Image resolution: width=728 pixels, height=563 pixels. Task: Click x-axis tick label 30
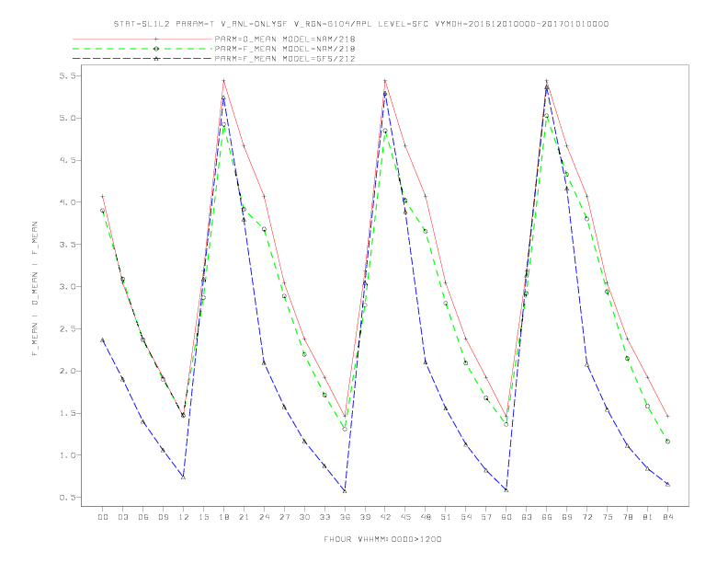point(304,517)
